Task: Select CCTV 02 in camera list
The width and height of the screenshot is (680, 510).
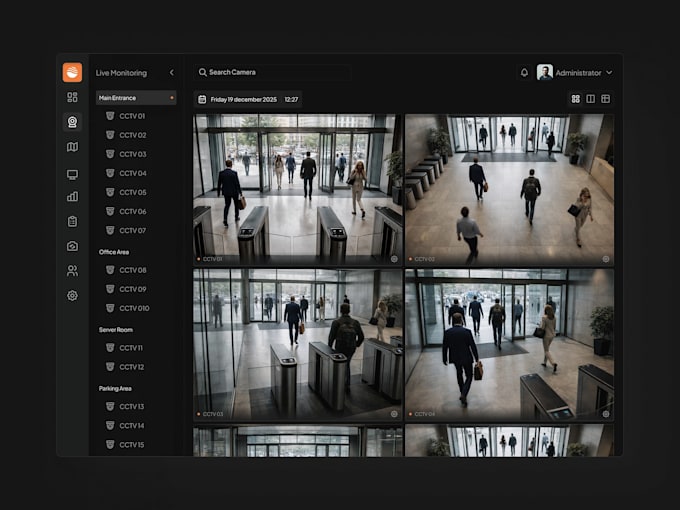Action: click(x=126, y=135)
